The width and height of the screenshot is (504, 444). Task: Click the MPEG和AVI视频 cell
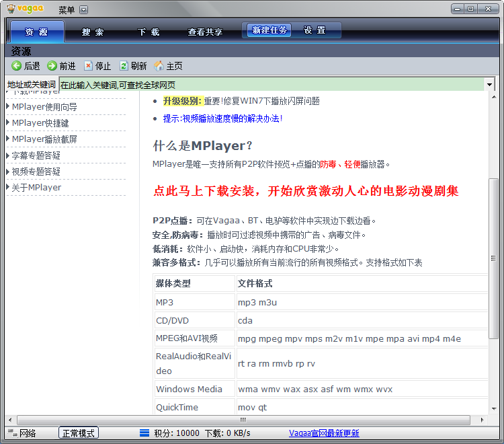tap(195, 338)
